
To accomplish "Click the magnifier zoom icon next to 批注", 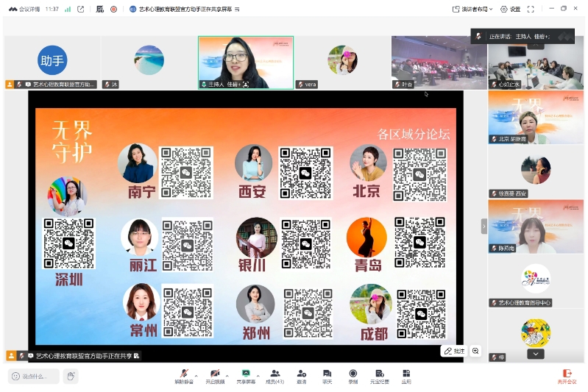I will pyautogui.click(x=475, y=352).
